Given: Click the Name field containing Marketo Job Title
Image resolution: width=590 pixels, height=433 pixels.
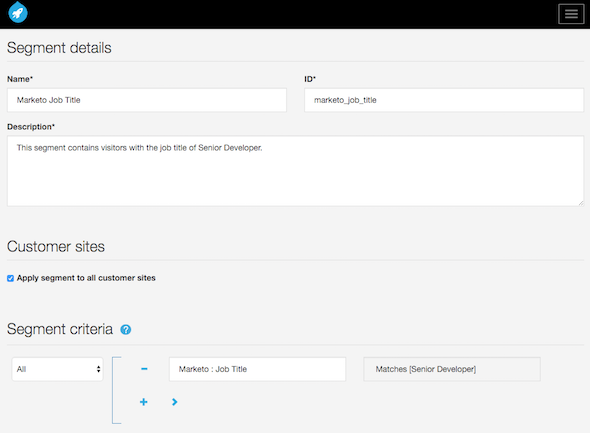Looking at the screenshot, I should click(x=147, y=100).
